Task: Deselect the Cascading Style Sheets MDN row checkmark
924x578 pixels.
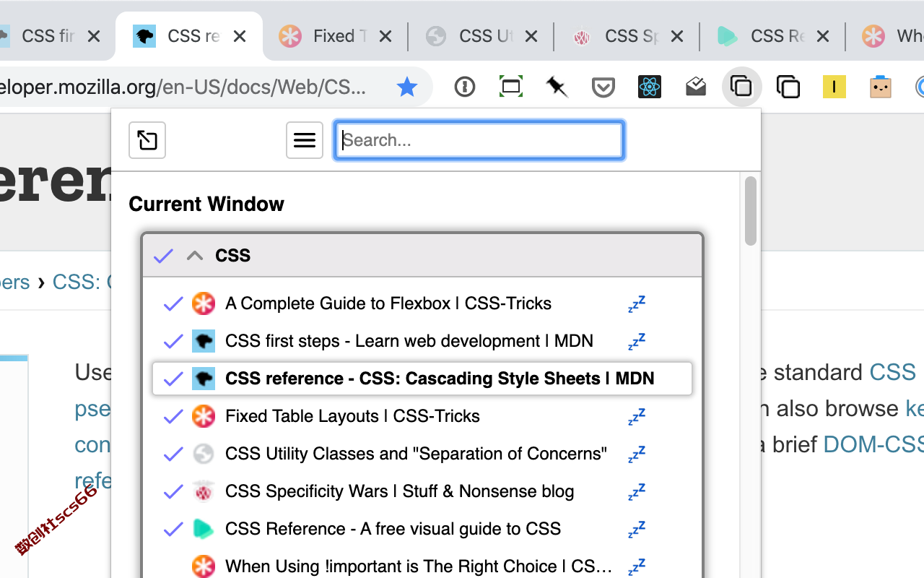Action: (x=173, y=379)
